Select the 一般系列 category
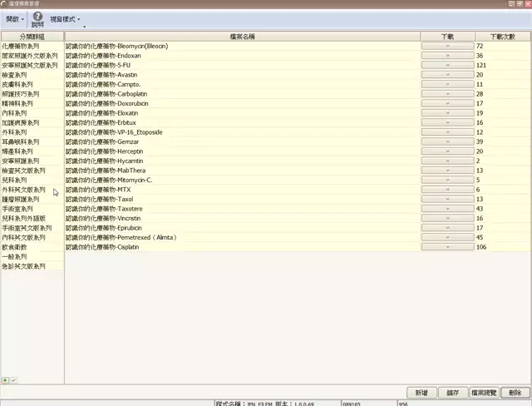 pos(32,256)
